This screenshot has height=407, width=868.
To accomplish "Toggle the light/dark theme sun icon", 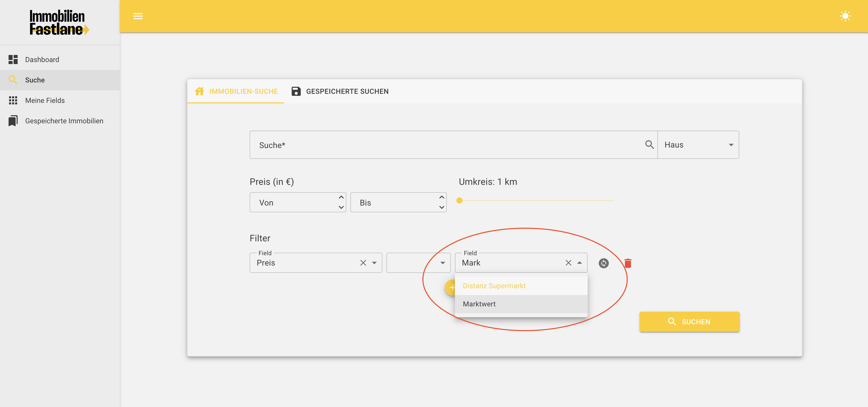I will click(x=845, y=16).
